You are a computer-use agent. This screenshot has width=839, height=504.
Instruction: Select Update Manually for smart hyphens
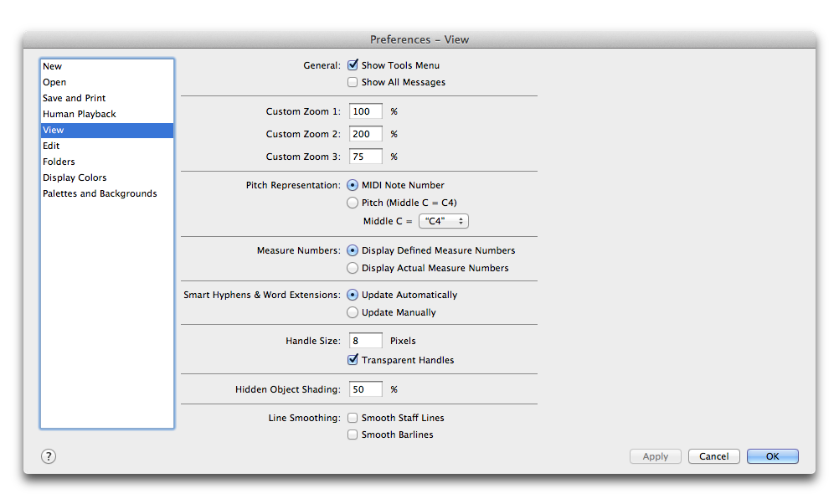pyautogui.click(x=353, y=311)
